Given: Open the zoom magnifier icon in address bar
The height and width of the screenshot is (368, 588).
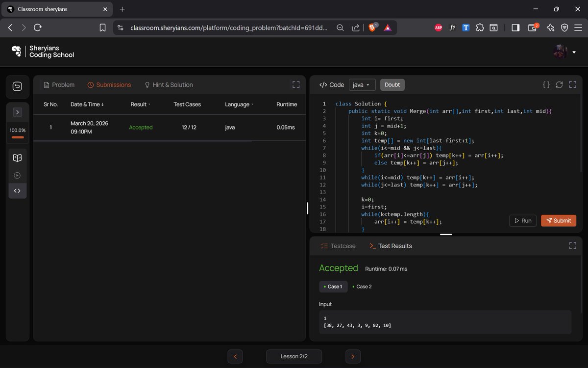Looking at the screenshot, I should [340, 28].
